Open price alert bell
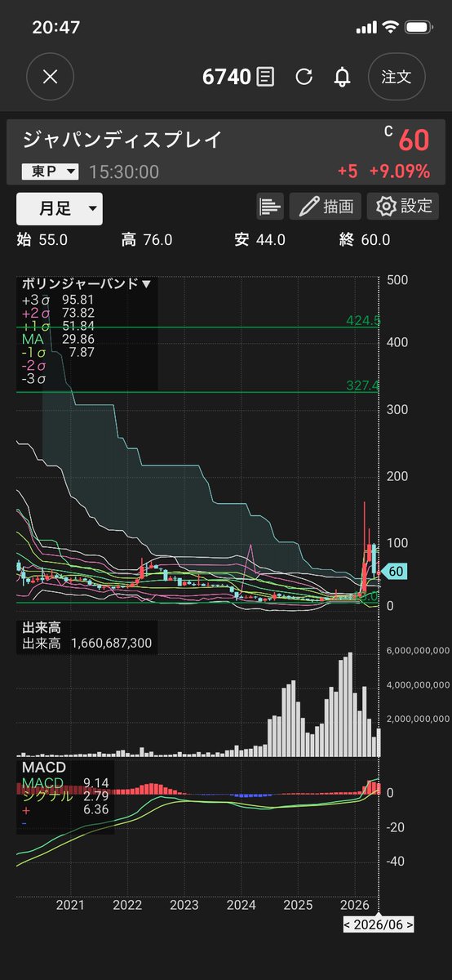The image size is (452, 980). pos(343,77)
